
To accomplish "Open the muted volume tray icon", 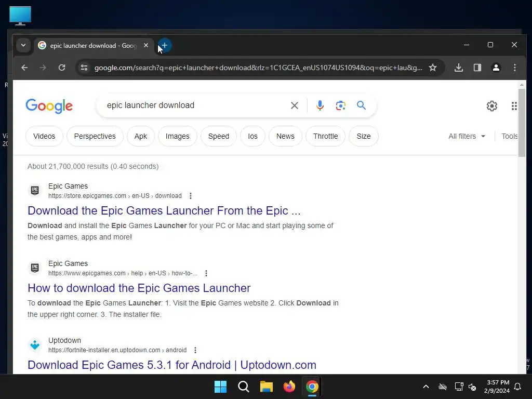I will pyautogui.click(x=472, y=387).
